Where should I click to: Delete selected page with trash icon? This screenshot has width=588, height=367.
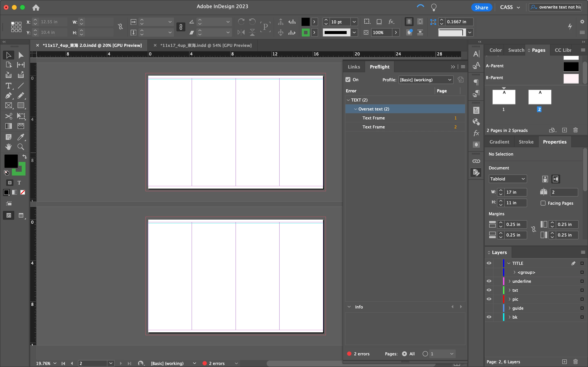click(575, 130)
